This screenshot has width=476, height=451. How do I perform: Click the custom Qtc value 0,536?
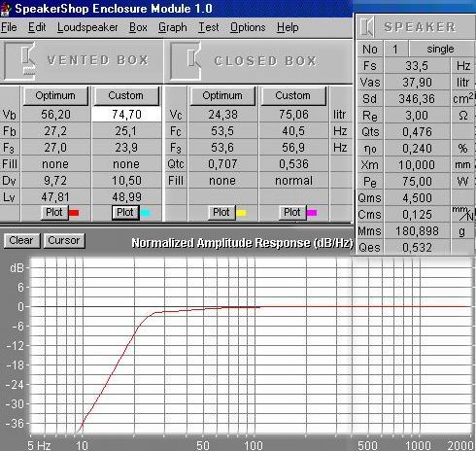(x=293, y=164)
